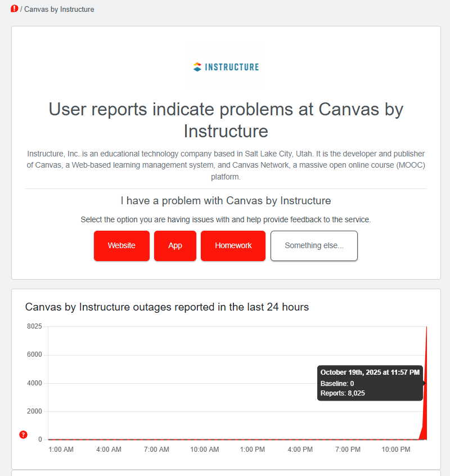Click the 7:00 PM x-axis label
Image resolution: width=450 pixels, height=476 pixels.
coord(348,450)
